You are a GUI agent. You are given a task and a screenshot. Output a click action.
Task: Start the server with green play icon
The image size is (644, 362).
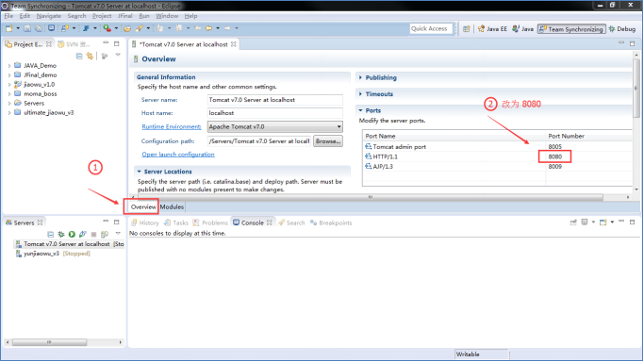pos(72,234)
